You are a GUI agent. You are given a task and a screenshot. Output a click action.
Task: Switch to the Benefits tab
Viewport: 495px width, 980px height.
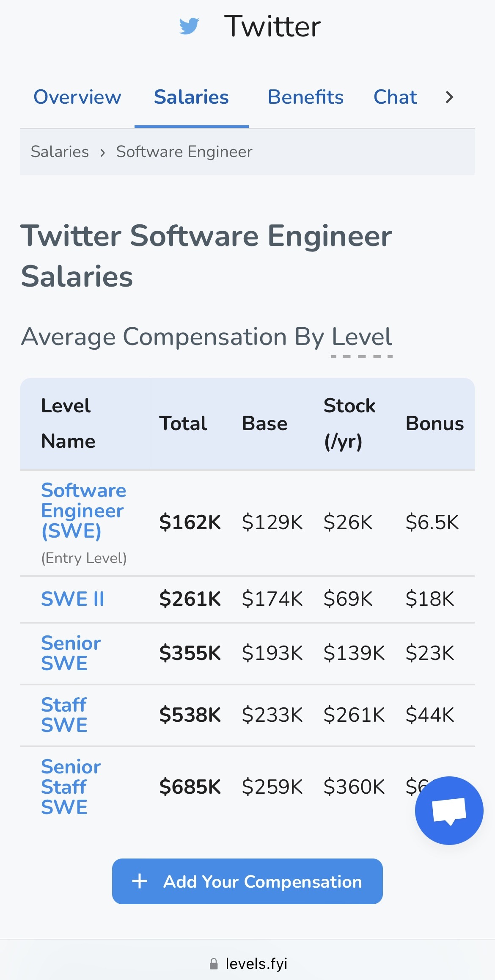tap(305, 97)
